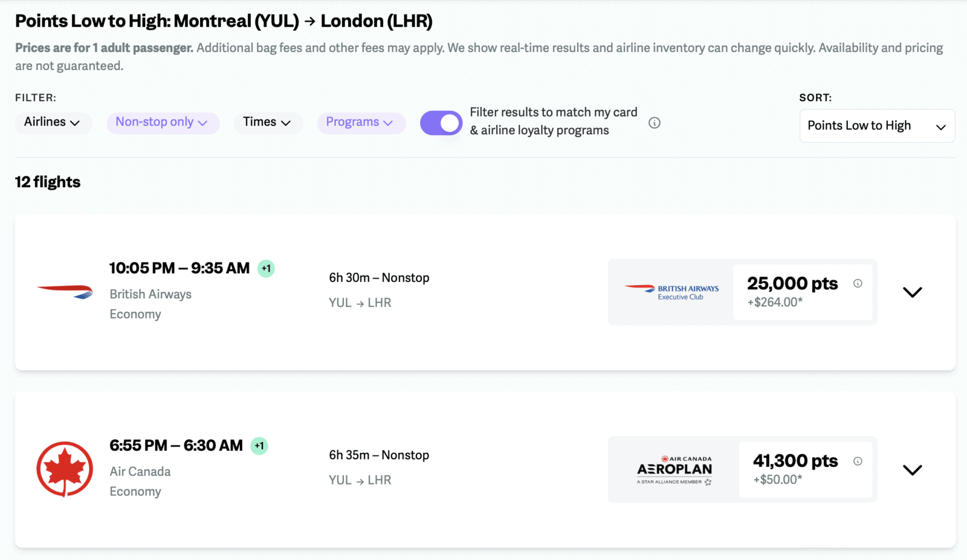Screen dimensions: 967x560
Task: Click the +1 badge on the Air Canada flight
Action: coord(259,445)
